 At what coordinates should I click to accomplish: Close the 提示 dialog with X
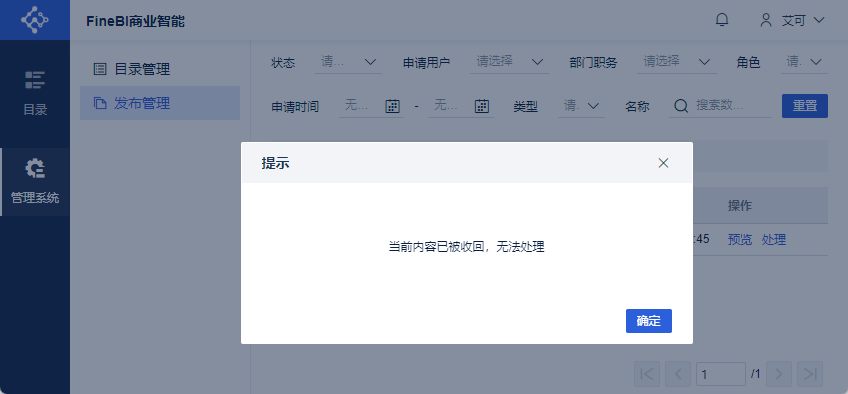663,163
